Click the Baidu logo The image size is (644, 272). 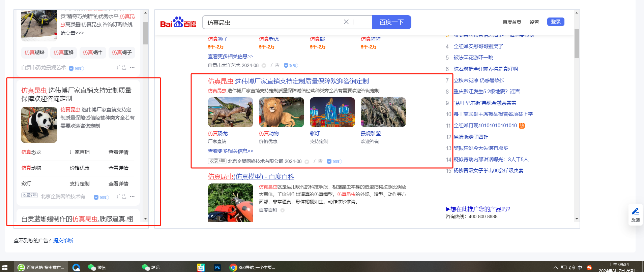(x=178, y=22)
